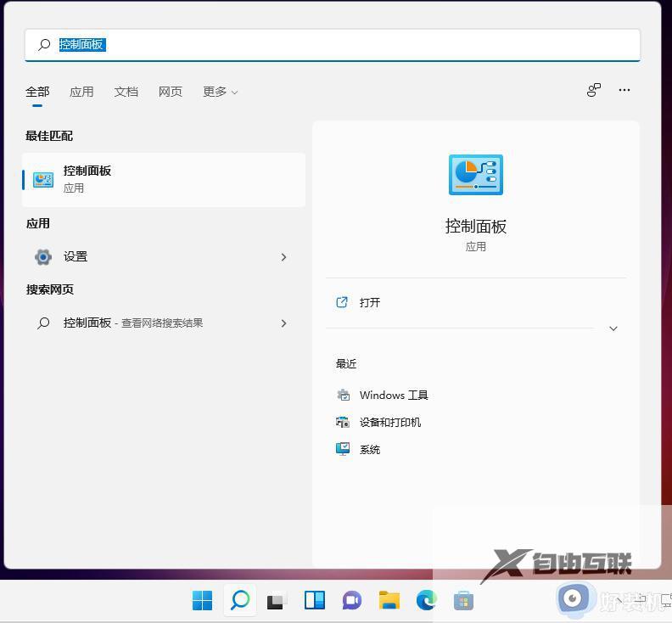Open Microsoft Store from the taskbar
The height and width of the screenshot is (623, 672).
[464, 600]
